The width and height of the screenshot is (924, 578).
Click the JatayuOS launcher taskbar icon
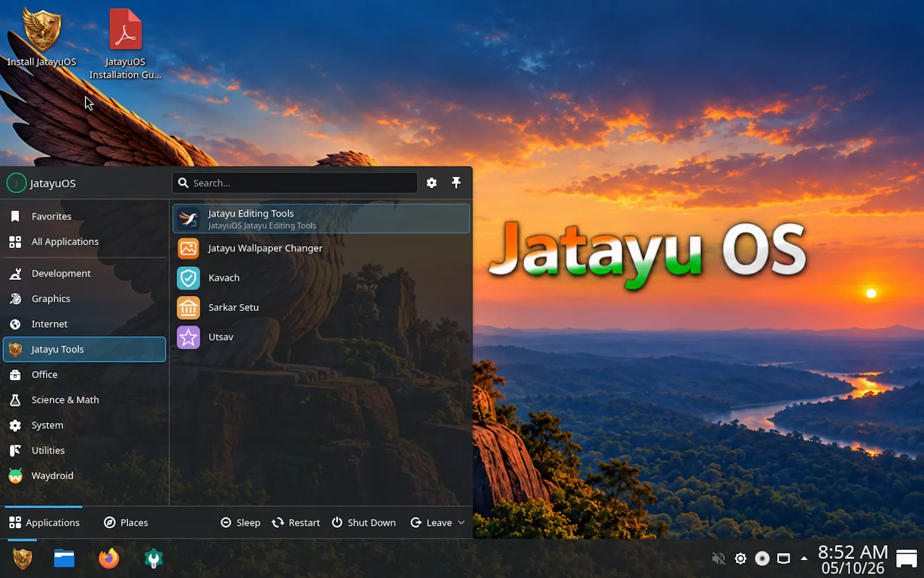click(x=23, y=558)
